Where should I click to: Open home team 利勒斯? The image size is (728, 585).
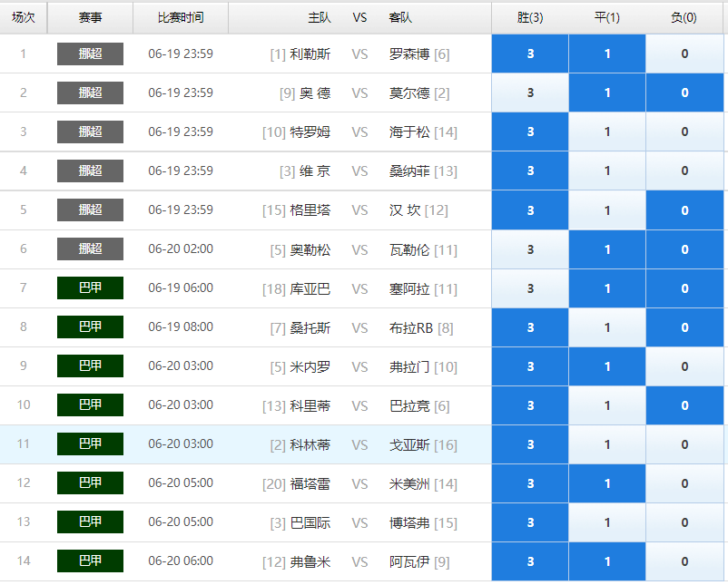[x=310, y=54]
